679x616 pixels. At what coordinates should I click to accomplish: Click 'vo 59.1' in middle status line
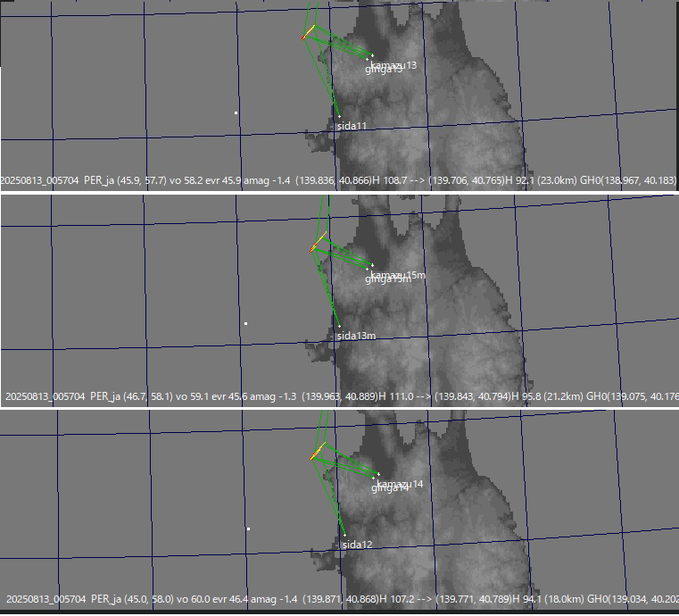192,396
